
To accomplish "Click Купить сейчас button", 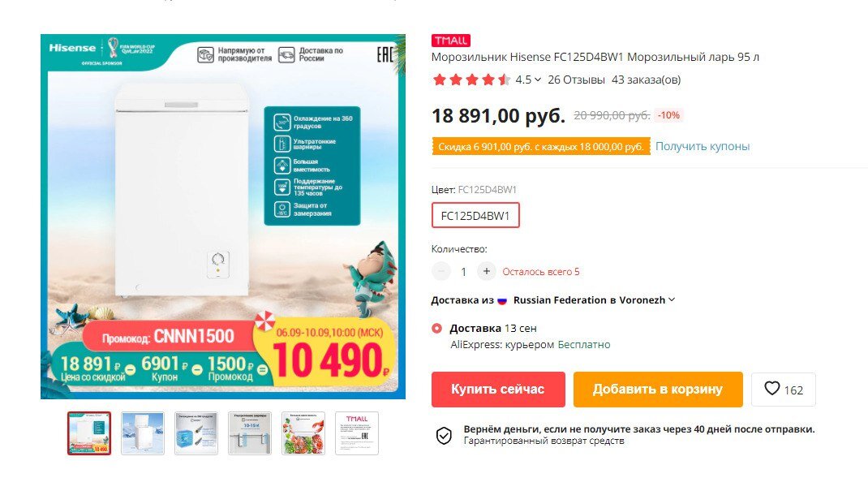I will point(498,390).
